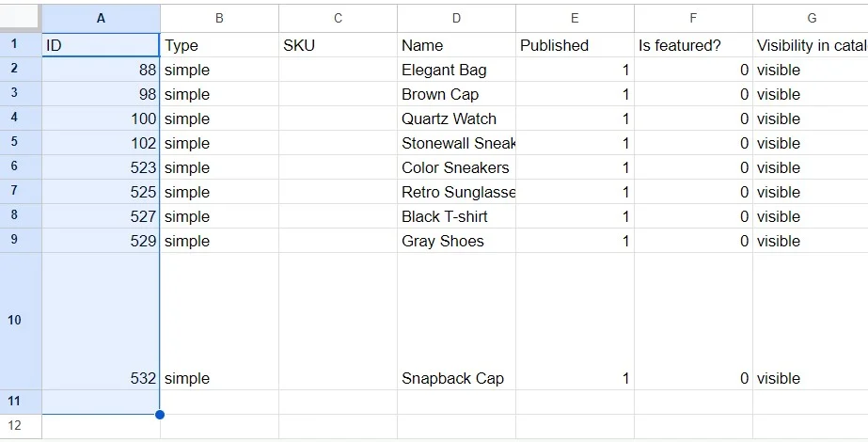
Task: Click the cell with ID 88
Action: click(x=101, y=70)
